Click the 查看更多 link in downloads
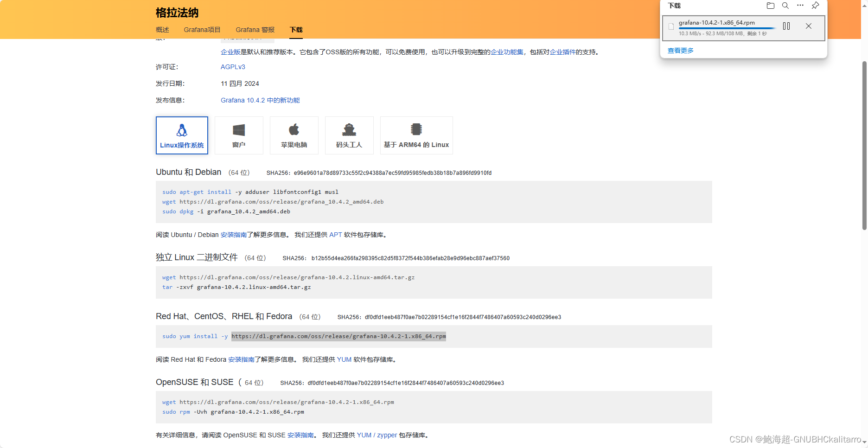Viewport: 868px width, 448px height. (681, 51)
